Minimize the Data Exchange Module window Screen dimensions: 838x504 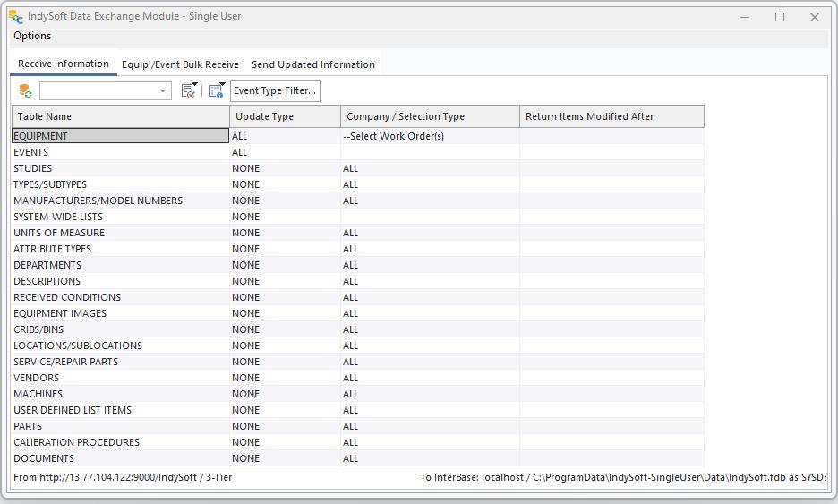pyautogui.click(x=745, y=17)
